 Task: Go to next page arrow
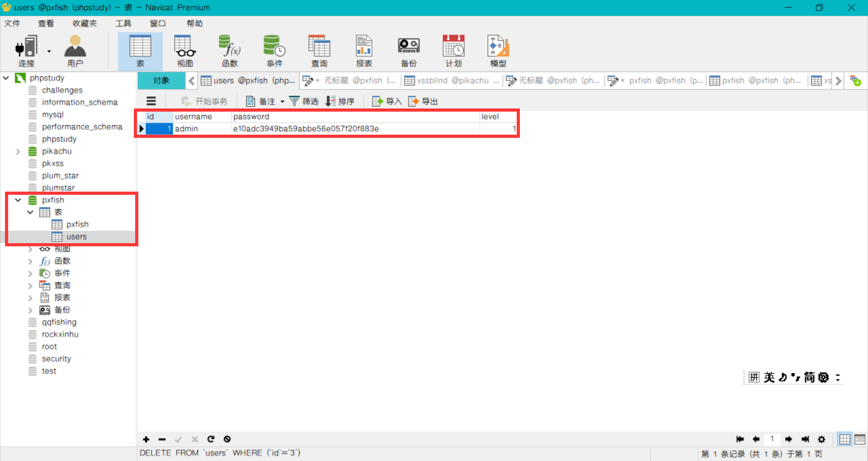(x=789, y=439)
